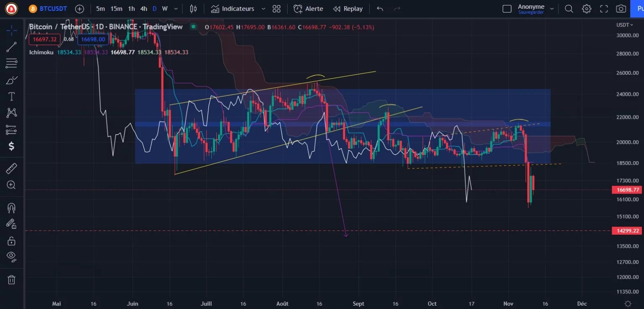The height and width of the screenshot is (309, 644).
Task: Take a chart snapshot with camera icon
Action: click(621, 9)
